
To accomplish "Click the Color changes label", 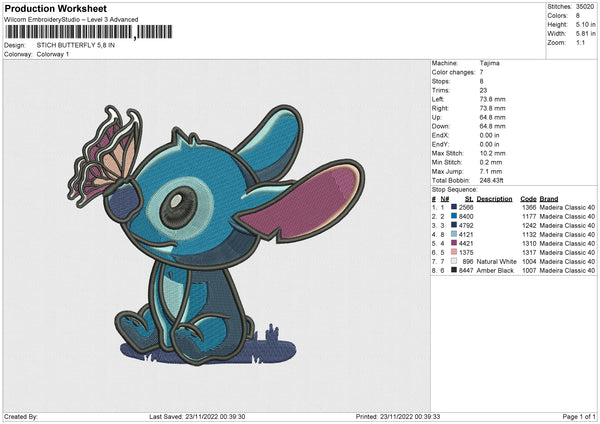I will click(x=453, y=72).
